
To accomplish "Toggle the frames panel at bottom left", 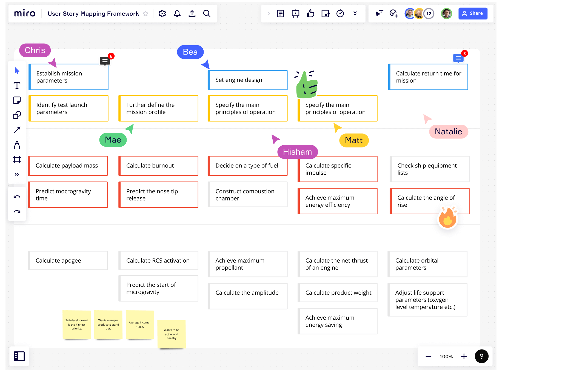I will (x=19, y=356).
